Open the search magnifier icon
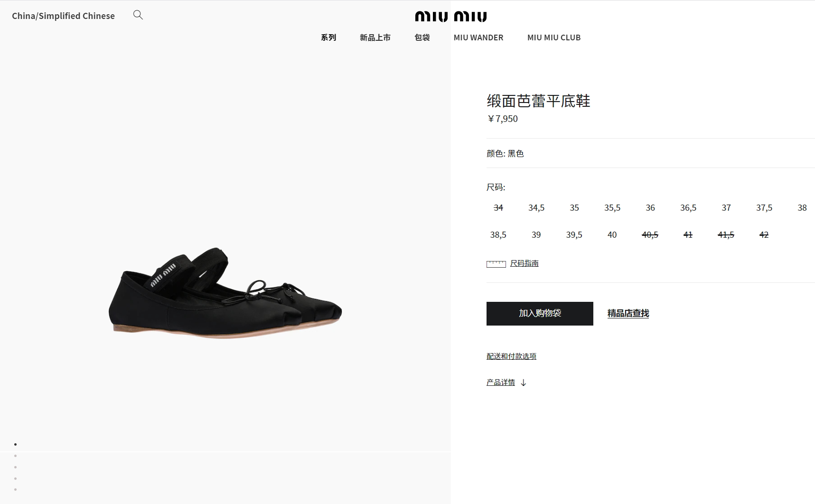The height and width of the screenshot is (504, 815). pyautogui.click(x=138, y=15)
